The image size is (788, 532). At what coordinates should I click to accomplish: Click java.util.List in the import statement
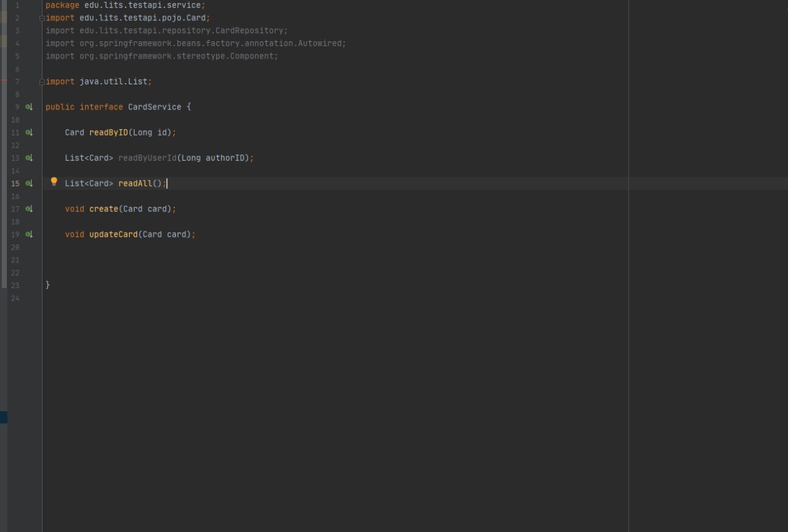113,81
